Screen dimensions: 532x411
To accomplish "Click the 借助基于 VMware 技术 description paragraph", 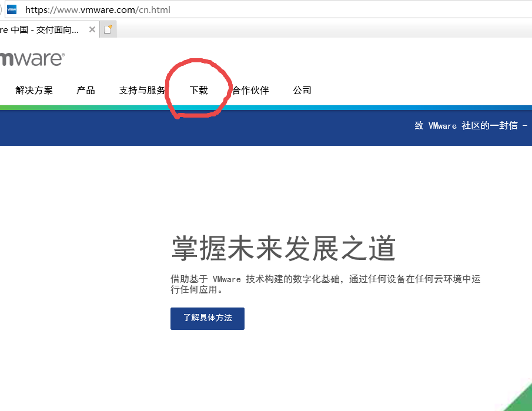I will [x=326, y=284].
